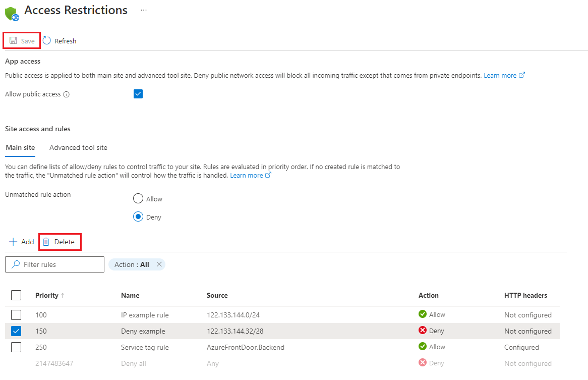Screen dimensions: 588x380
Task: Click the Allow public access info icon
Action: tap(67, 94)
